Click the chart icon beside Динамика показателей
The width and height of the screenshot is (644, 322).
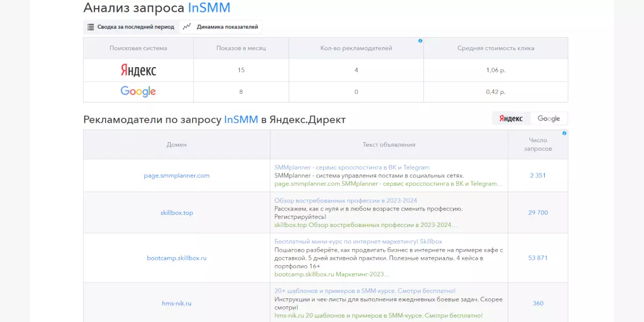187,26
